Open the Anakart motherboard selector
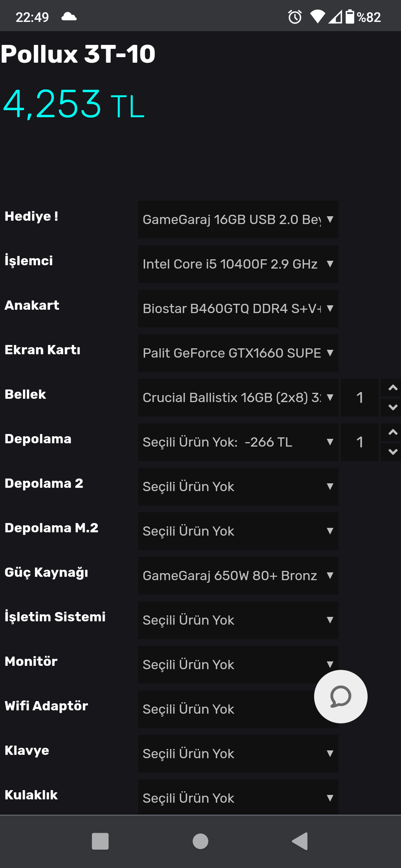 click(238, 309)
